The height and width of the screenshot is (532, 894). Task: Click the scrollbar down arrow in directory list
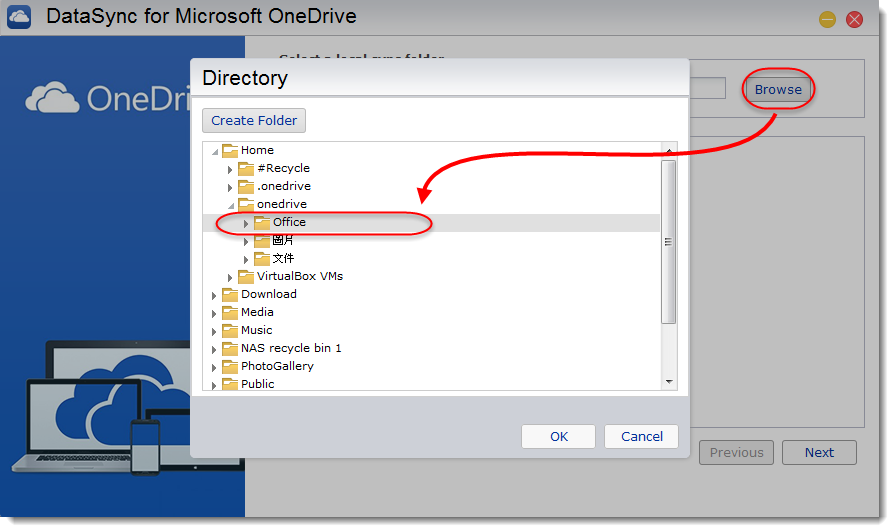point(669,382)
